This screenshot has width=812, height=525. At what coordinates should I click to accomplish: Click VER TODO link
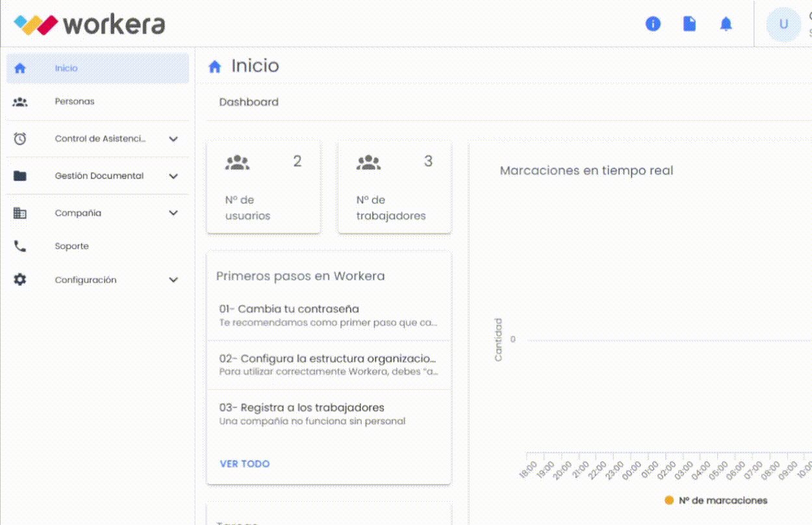tap(245, 463)
